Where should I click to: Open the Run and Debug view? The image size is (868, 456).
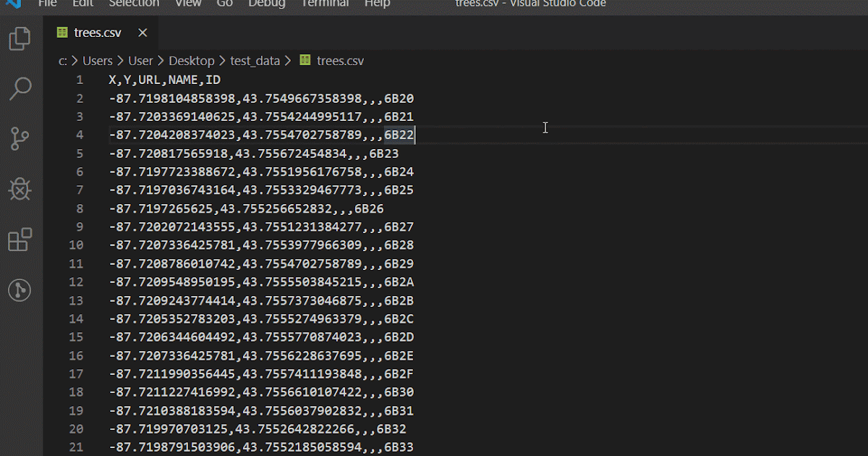(20, 190)
